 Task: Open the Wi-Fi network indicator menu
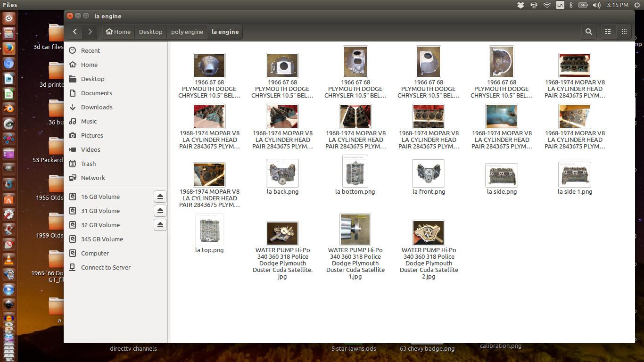coord(547,5)
